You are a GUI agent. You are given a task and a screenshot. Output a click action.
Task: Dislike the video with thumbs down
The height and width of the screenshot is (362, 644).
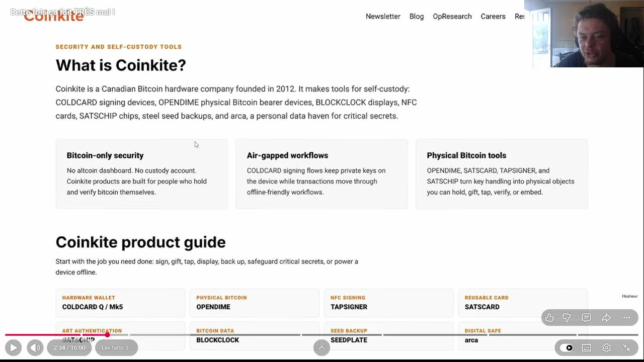point(567,318)
